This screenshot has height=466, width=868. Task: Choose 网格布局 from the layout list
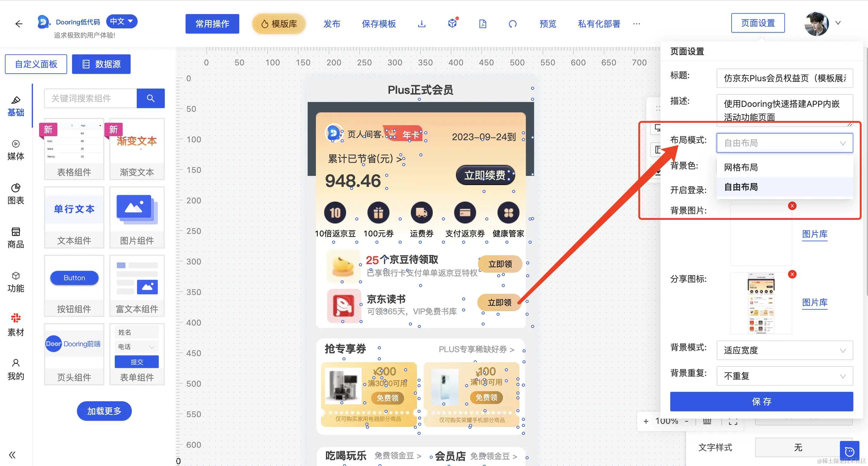click(x=784, y=167)
